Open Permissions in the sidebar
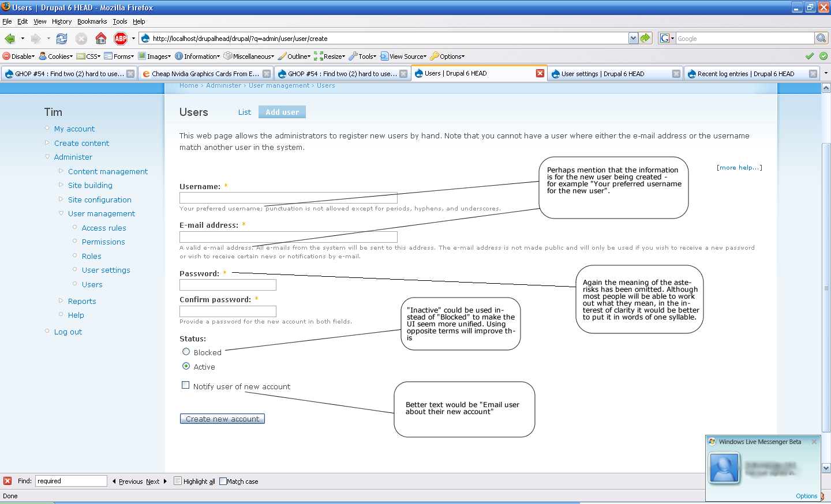831x504 pixels. (103, 242)
